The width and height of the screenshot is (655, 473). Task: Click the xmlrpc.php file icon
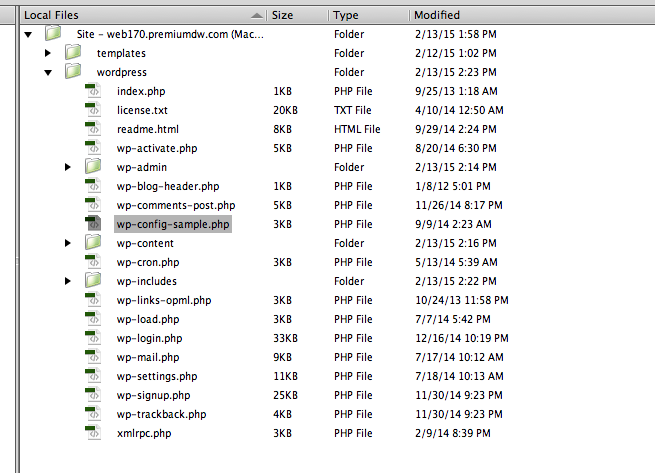(x=93, y=432)
